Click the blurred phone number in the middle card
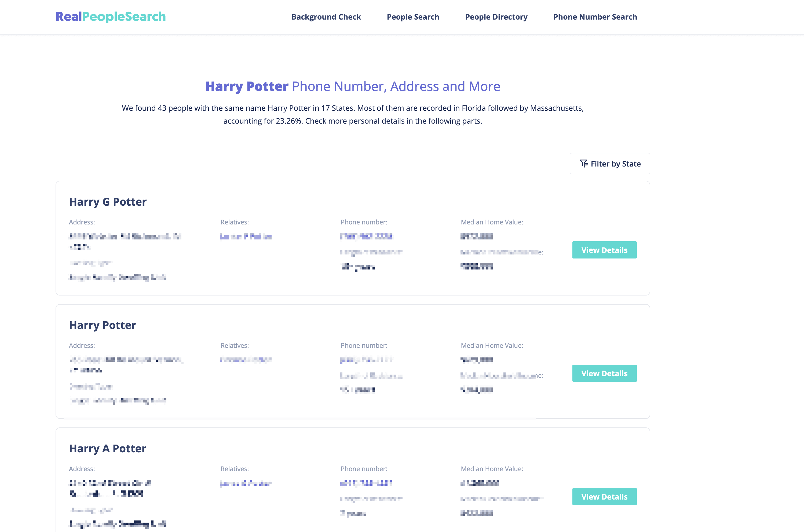The image size is (804, 532). coord(366,360)
